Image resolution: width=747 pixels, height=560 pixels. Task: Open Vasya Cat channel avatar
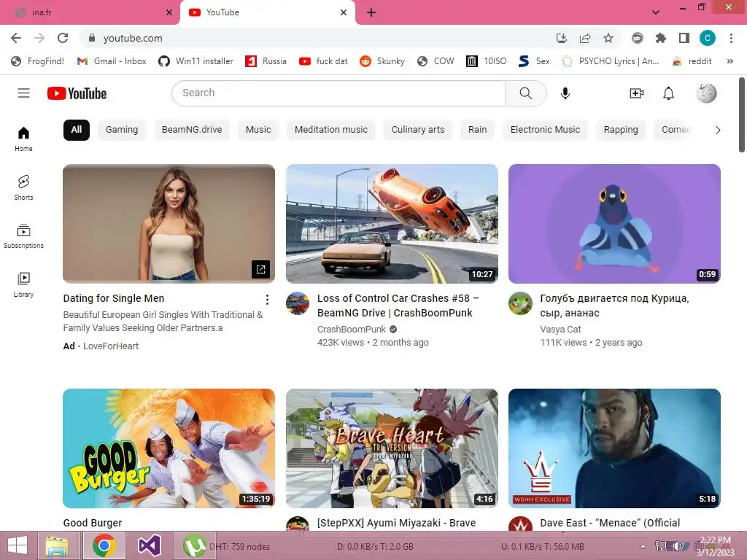coord(520,303)
